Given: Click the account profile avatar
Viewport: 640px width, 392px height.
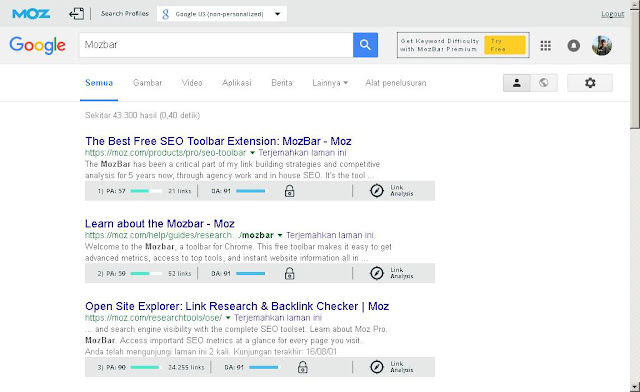Looking at the screenshot, I should [602, 45].
